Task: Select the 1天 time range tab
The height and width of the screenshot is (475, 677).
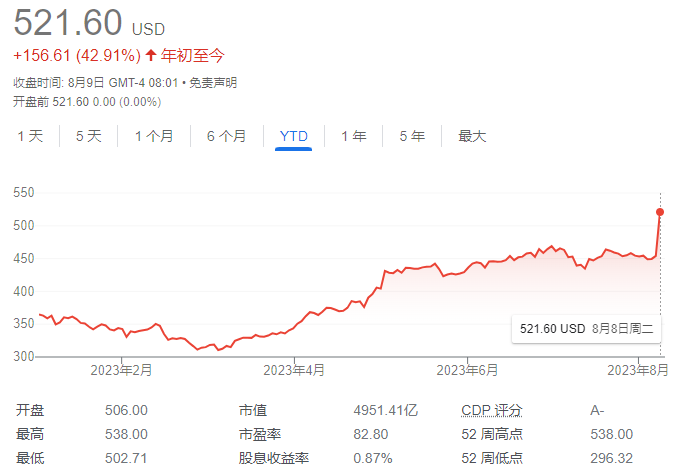Action: point(30,136)
